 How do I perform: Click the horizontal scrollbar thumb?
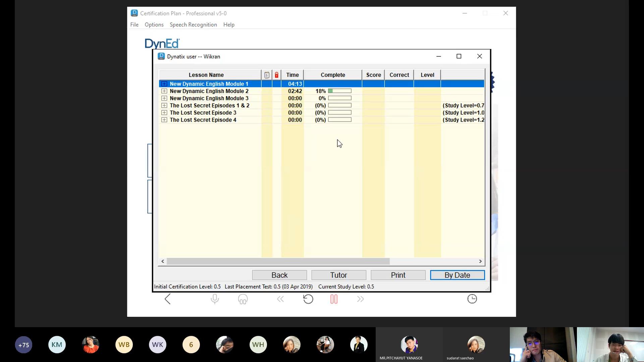click(x=278, y=261)
